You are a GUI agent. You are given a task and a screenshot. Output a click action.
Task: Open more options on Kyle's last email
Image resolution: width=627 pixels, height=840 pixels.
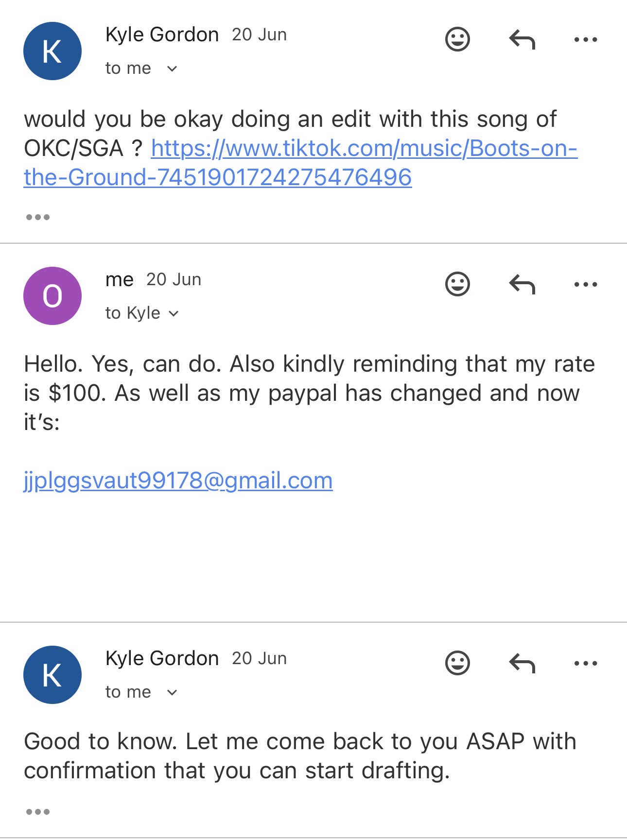[x=585, y=663]
